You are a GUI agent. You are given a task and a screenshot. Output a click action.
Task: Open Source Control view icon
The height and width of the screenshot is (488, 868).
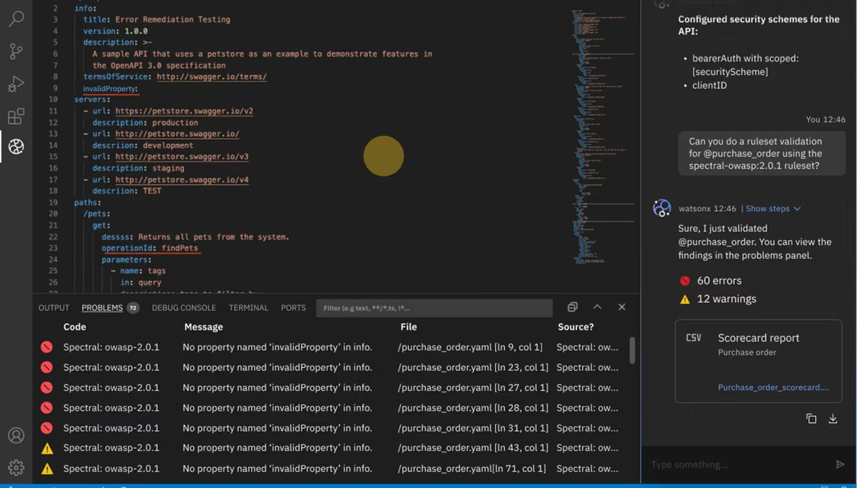16,51
